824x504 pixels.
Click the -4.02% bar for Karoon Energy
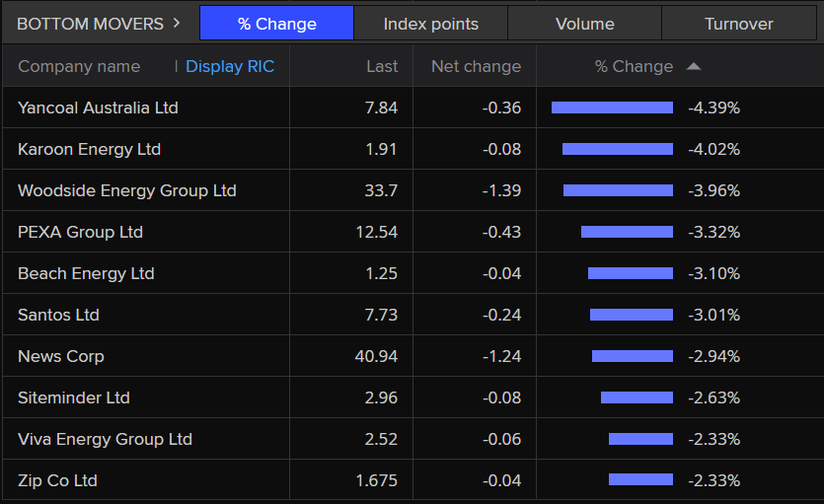(x=618, y=149)
